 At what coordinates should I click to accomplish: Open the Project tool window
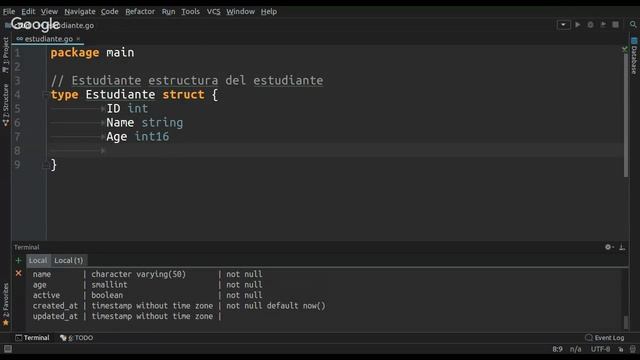(x=5, y=54)
